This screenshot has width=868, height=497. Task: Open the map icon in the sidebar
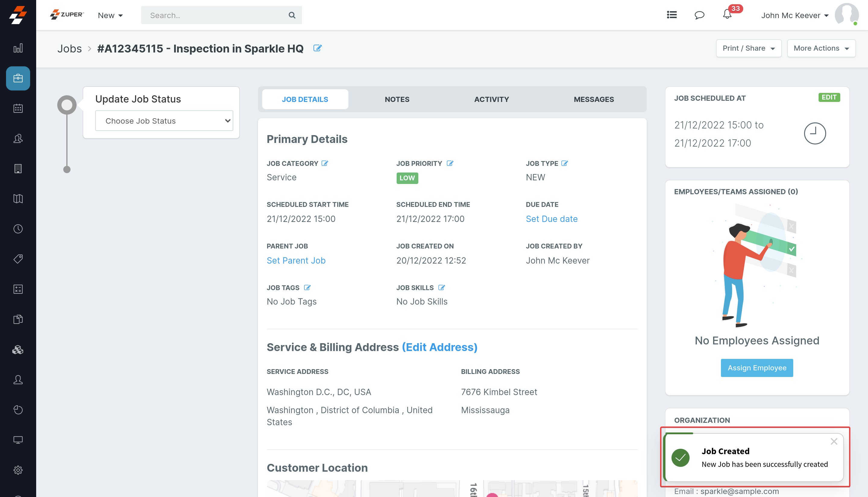[x=18, y=199]
